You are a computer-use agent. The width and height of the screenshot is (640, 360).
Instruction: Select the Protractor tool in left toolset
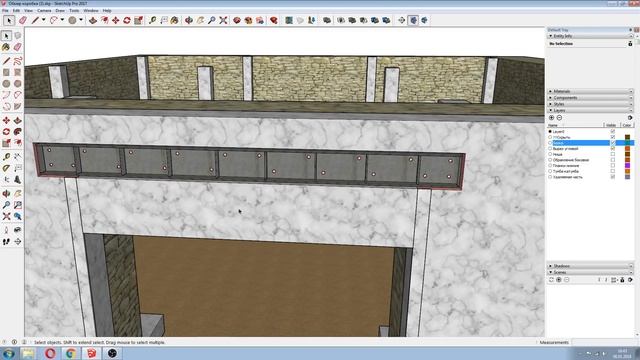(x=6, y=168)
